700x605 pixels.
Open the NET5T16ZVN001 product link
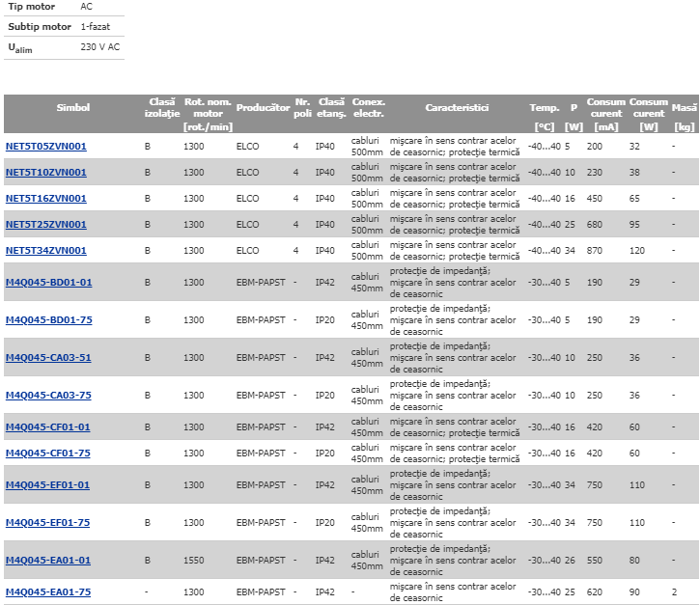(46, 199)
